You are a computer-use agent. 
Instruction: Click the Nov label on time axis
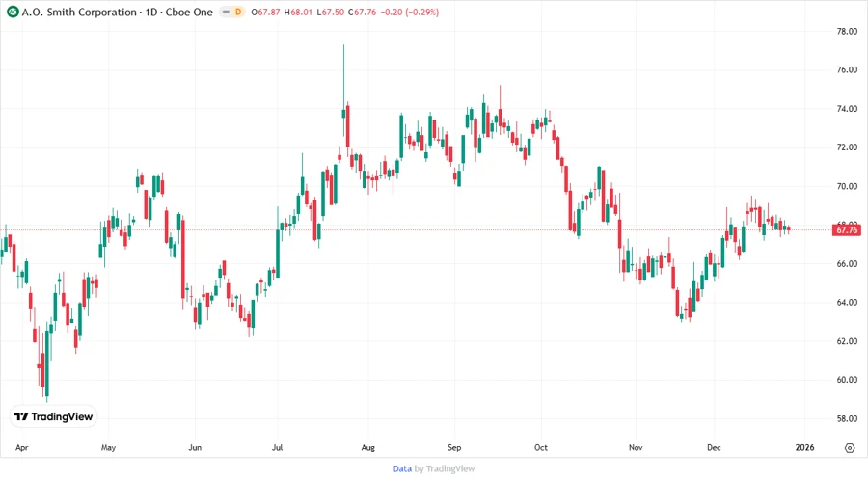(636, 448)
